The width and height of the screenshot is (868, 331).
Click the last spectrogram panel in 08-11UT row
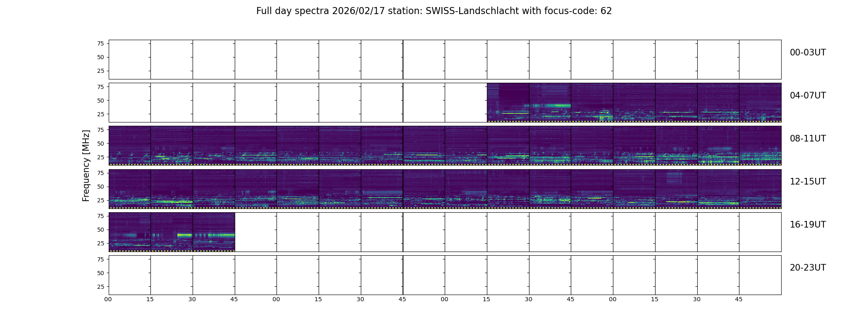pyautogui.click(x=760, y=146)
